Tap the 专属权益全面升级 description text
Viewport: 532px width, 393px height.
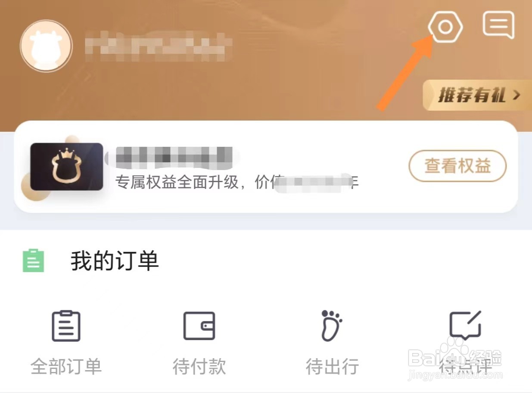point(237,183)
